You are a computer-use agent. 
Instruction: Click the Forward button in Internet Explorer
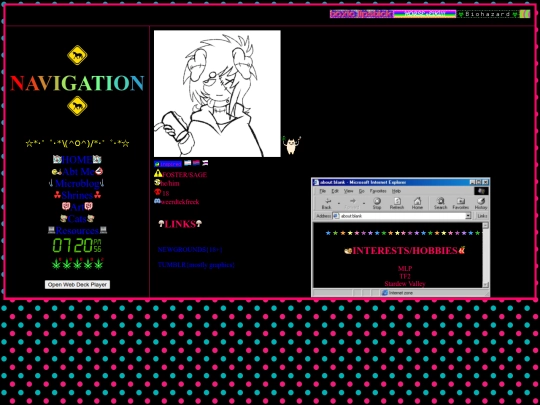(x=352, y=203)
